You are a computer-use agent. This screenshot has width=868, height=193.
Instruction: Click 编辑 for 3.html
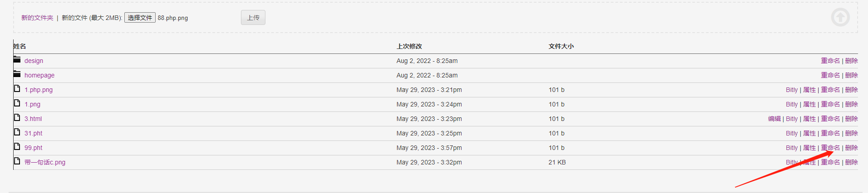774,119
